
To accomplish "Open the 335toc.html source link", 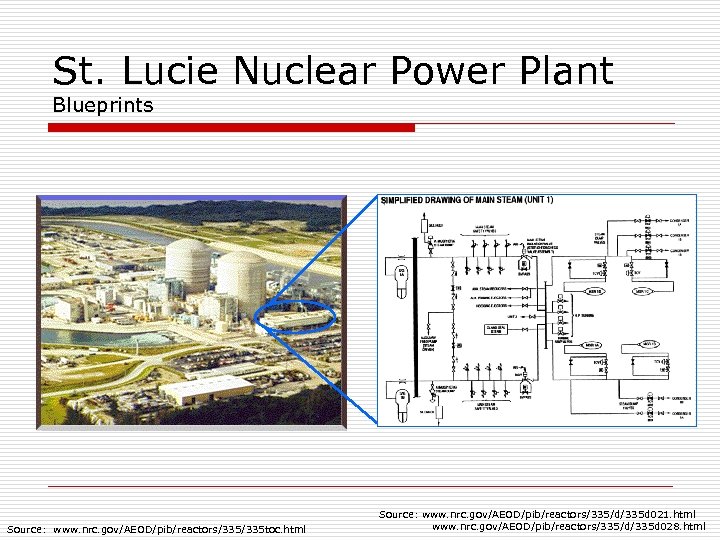I will pos(180,529).
